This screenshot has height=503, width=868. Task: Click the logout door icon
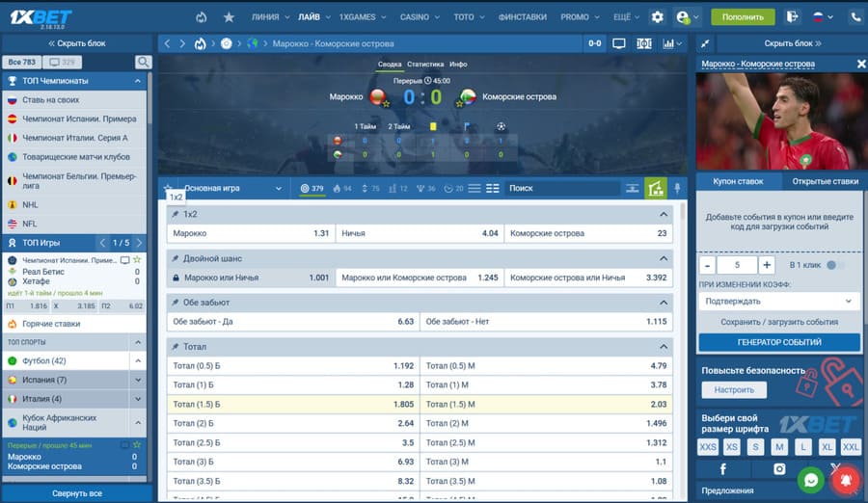coord(792,17)
